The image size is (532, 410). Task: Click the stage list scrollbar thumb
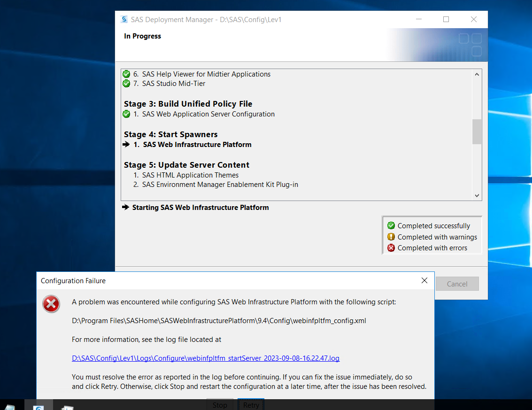pos(477,132)
